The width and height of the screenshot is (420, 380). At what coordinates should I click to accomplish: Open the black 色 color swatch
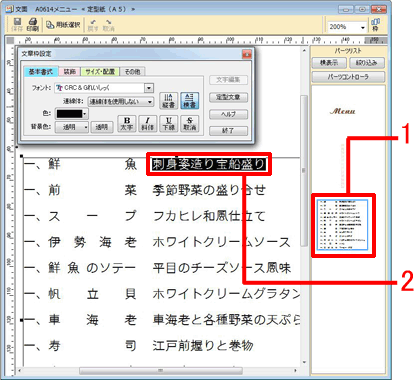coord(72,114)
